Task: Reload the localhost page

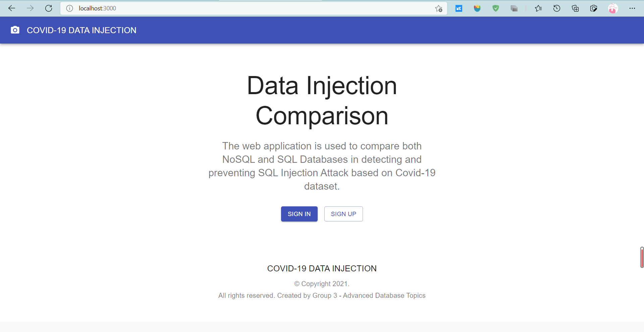Action: [49, 8]
